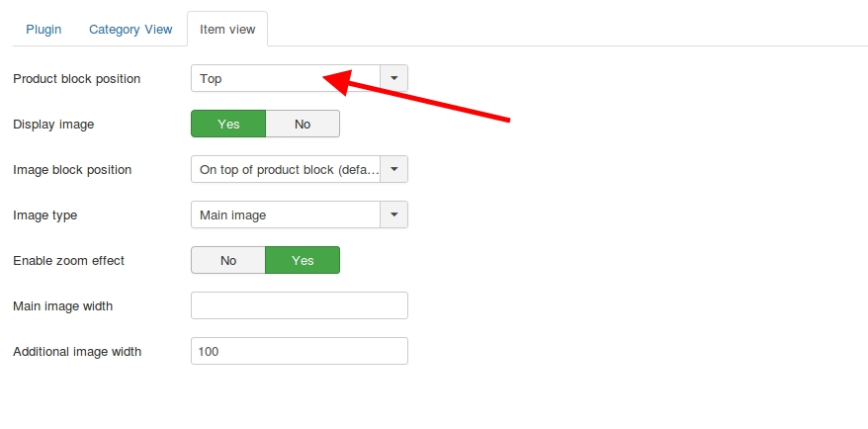Set Display image to Yes
The width and height of the screenshot is (868, 429).
(228, 124)
